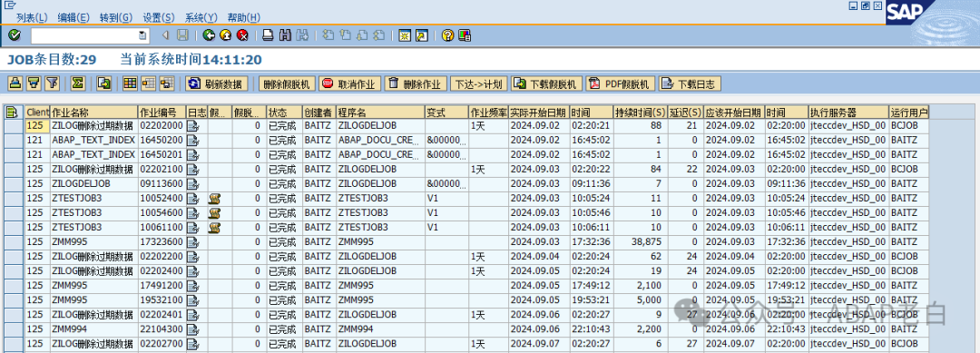This screenshot has width=980, height=353.
Task: Open log icon for job 22104300
Action: [193, 329]
